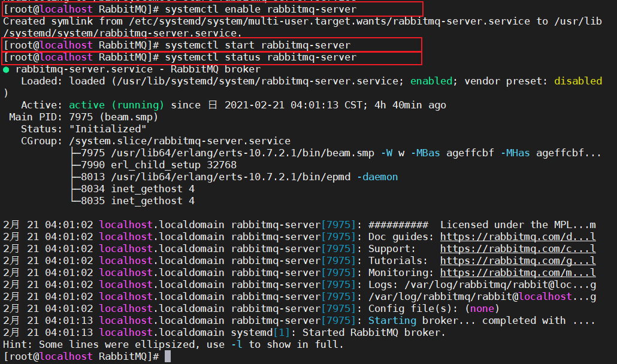
Task: Click the CGroup path '/system.slice/rabbitmq-server.service'
Action: point(180,141)
